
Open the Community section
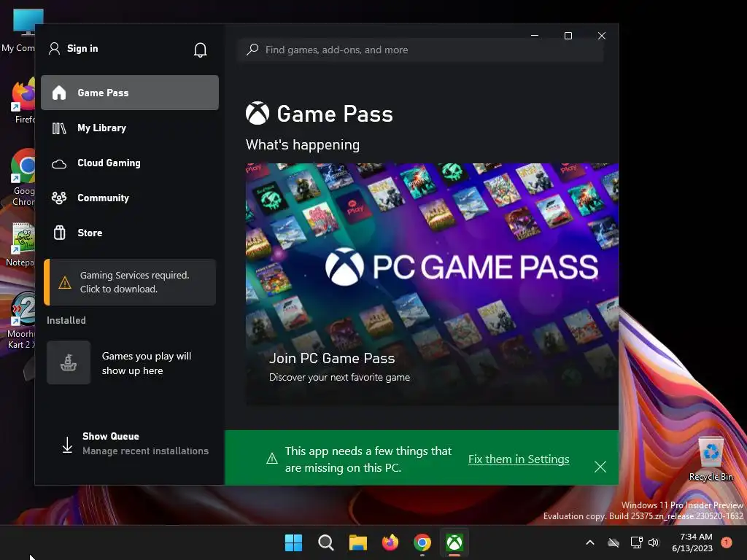130,198
